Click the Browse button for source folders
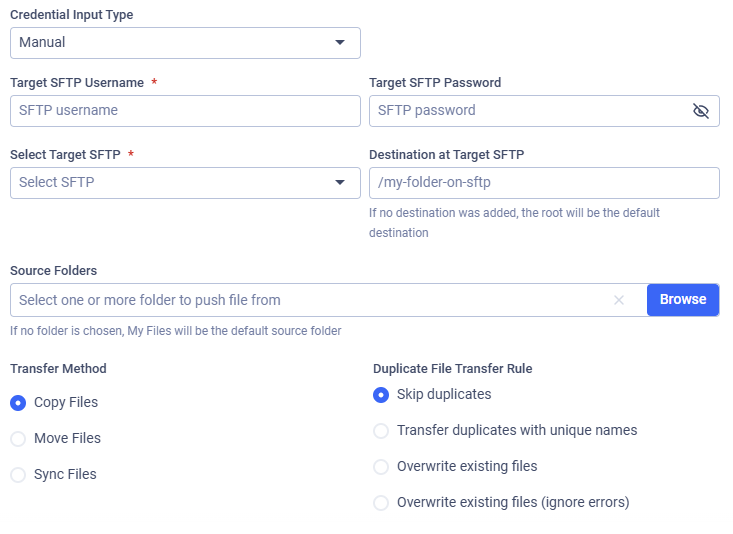 click(x=683, y=300)
